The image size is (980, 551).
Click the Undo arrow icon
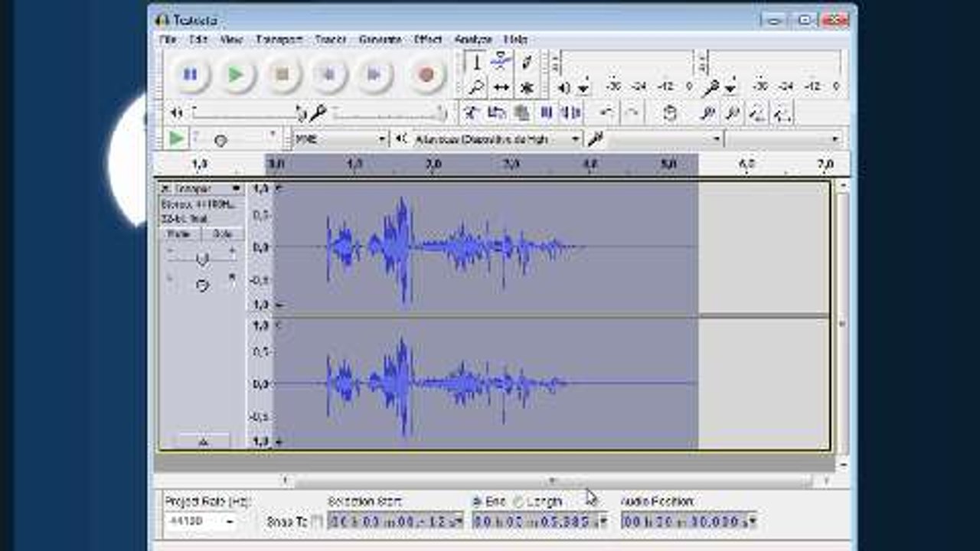coord(606,113)
